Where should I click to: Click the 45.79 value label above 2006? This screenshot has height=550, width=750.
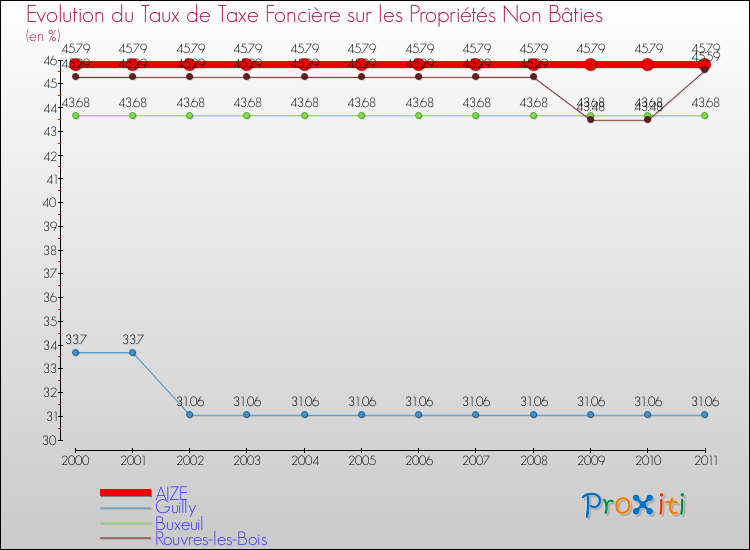tap(419, 48)
